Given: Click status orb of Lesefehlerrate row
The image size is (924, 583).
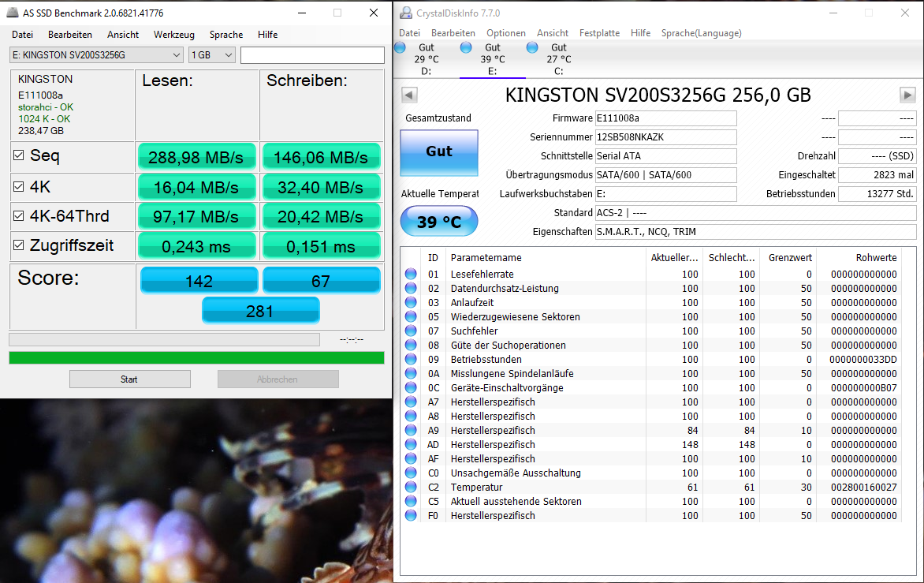Looking at the screenshot, I should pos(411,274).
